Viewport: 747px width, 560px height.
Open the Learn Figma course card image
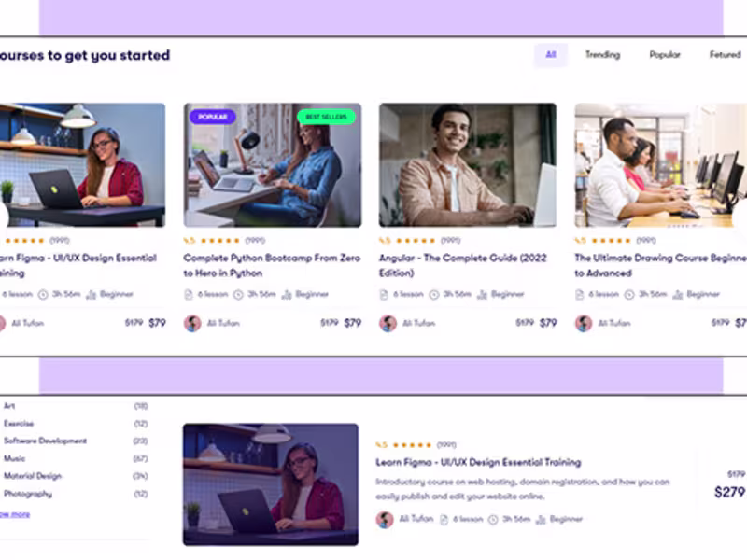pyautogui.click(x=82, y=165)
